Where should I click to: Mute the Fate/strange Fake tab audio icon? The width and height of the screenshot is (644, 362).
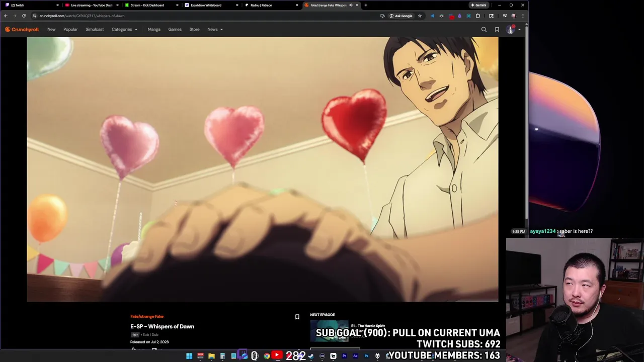click(351, 5)
